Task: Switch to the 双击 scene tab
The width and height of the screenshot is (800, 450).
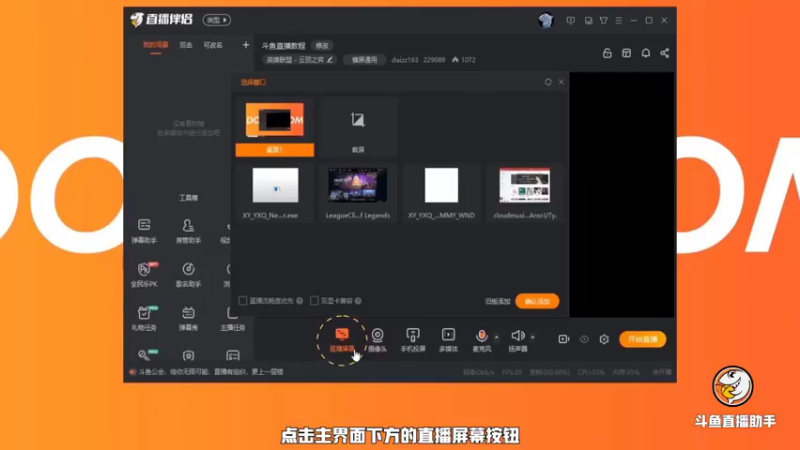Action: point(186,45)
